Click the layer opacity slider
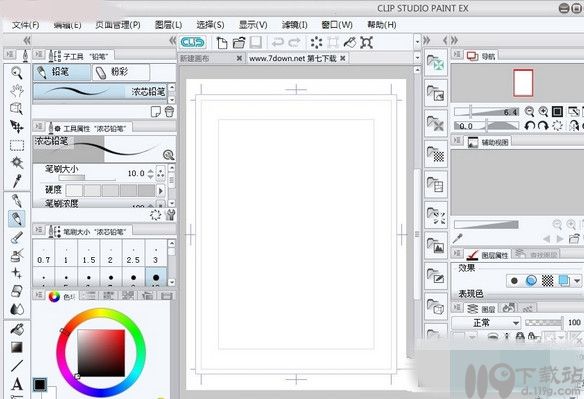The image size is (584, 399). (x=544, y=323)
